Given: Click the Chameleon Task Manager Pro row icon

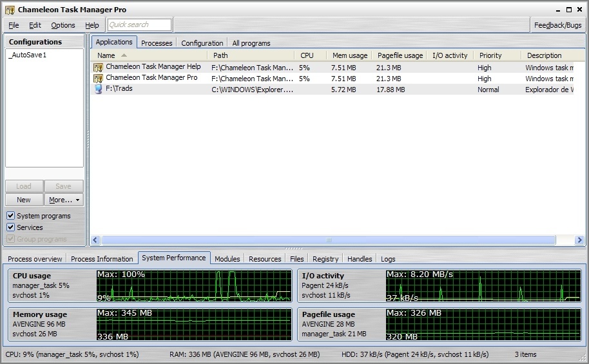Looking at the screenshot, I should click(98, 79).
